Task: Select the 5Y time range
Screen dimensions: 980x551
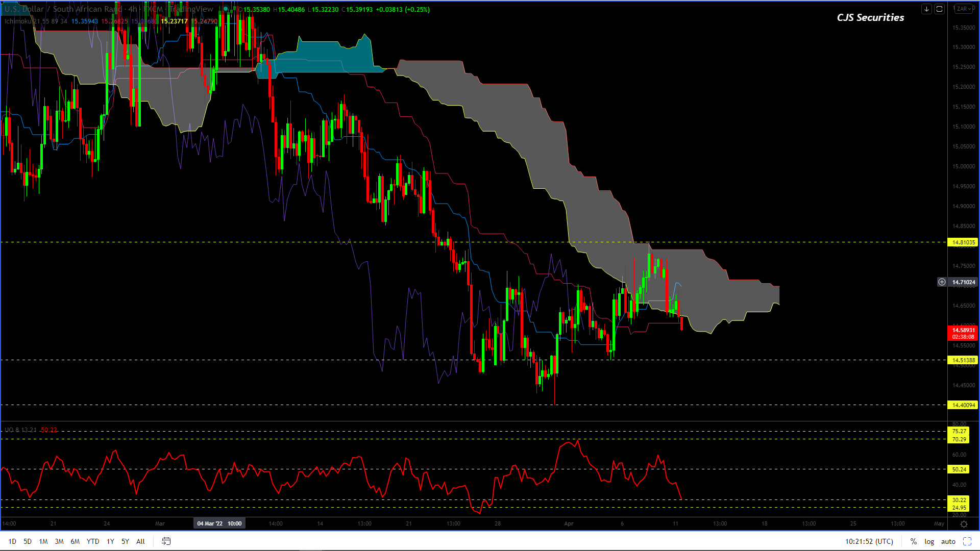Action: [x=125, y=541]
